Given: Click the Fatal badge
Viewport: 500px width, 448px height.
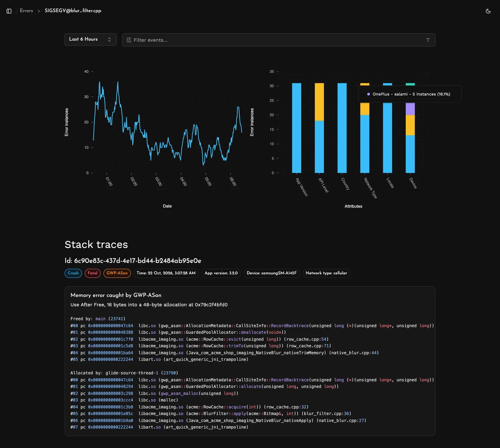Looking at the screenshot, I should 92,273.
